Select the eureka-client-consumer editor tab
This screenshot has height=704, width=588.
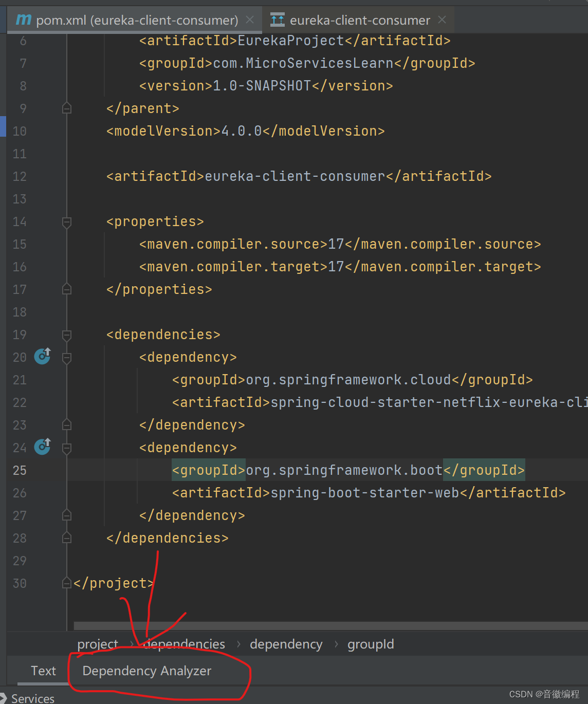[360, 20]
